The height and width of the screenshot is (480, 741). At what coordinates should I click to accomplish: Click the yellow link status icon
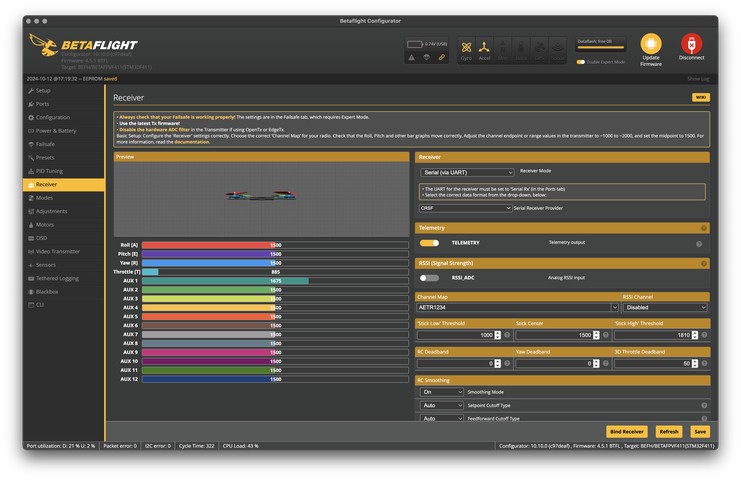pyautogui.click(x=441, y=57)
